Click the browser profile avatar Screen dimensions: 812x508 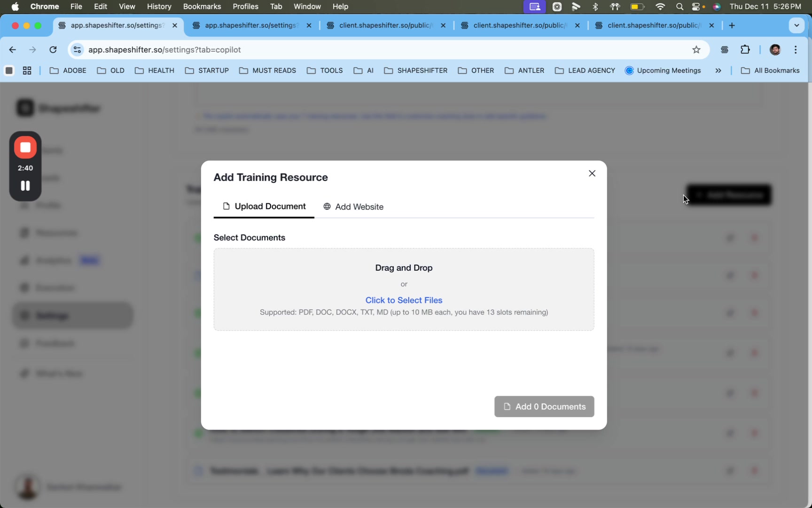(x=775, y=49)
